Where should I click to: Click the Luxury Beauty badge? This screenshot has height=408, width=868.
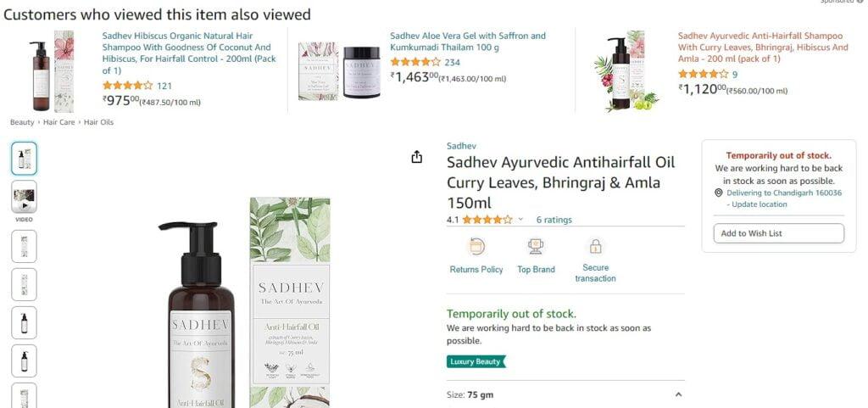[476, 361]
